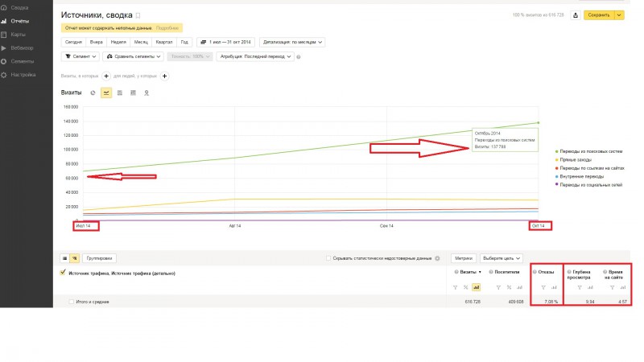Click the filter icon under Глубина просмотра
This screenshot has width=644, height=362.
click(580, 288)
